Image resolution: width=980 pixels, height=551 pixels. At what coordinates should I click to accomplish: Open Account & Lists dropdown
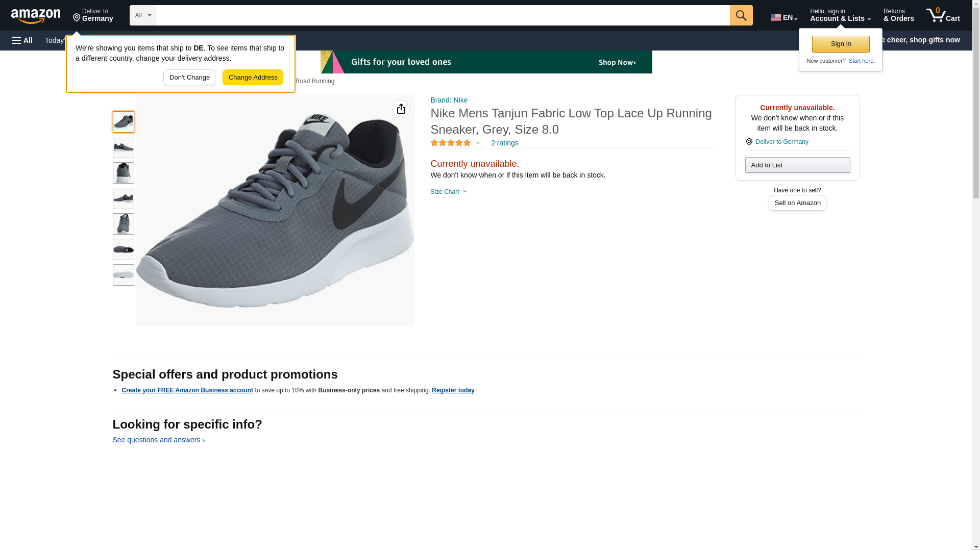pos(840,15)
